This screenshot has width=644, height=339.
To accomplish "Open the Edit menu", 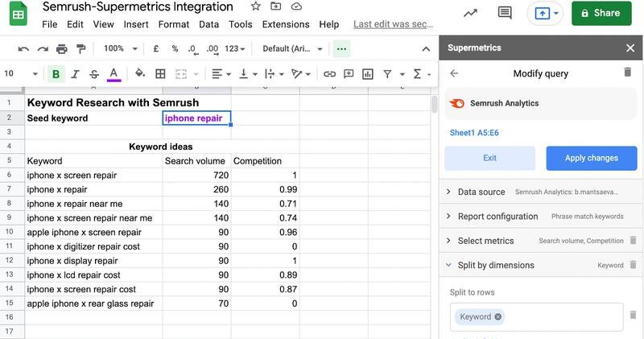I will (75, 25).
